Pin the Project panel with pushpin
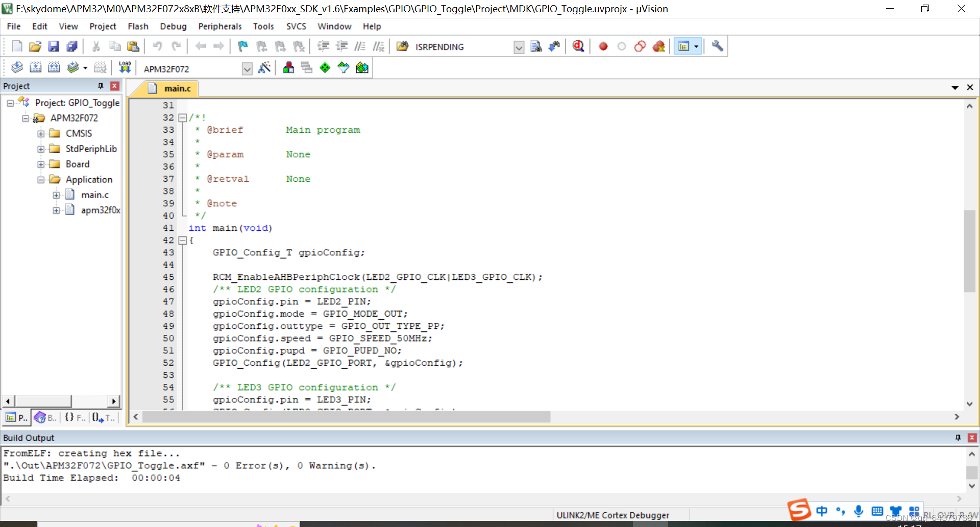The height and width of the screenshot is (527, 980). [101, 86]
